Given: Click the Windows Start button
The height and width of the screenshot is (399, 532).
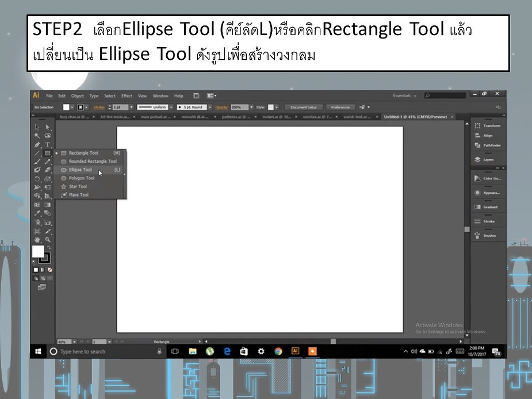Looking at the screenshot, I should click(x=38, y=351).
